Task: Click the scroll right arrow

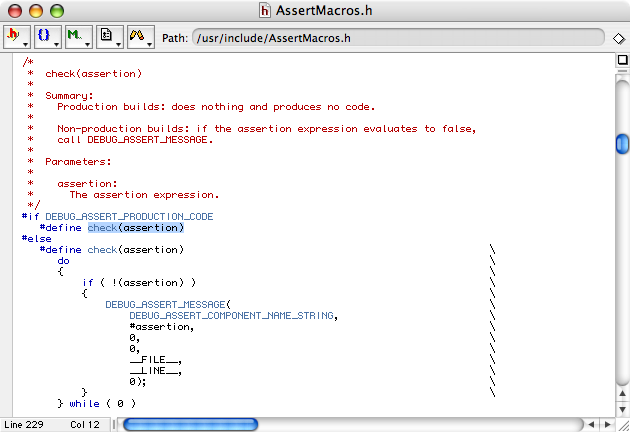Action: [608, 424]
